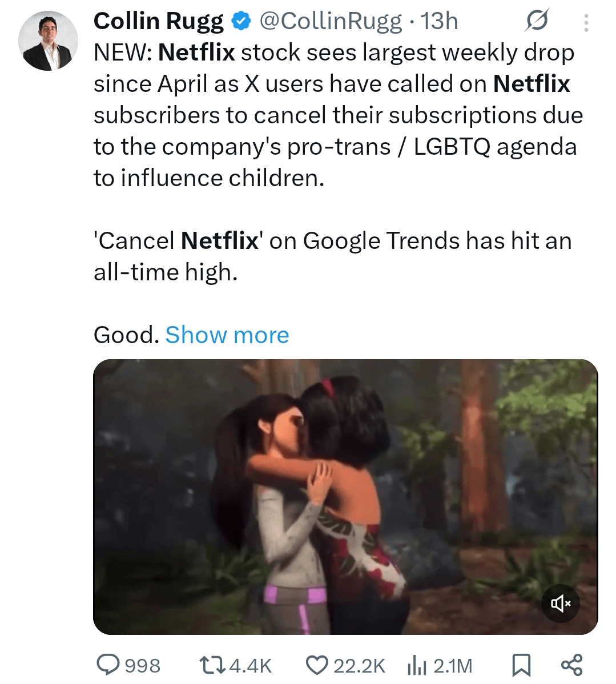Image resolution: width=616 pixels, height=684 pixels.
Task: Click the blue verified badge icon
Action: tap(240, 21)
